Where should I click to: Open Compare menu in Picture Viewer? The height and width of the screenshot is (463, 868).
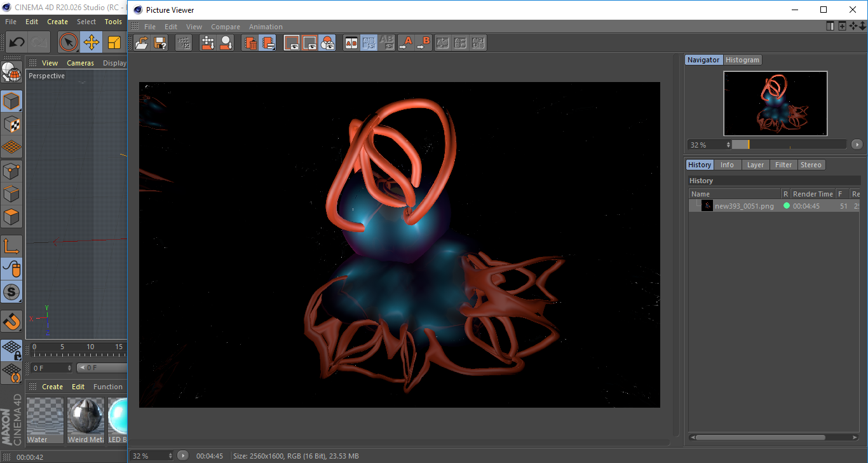[x=226, y=27]
